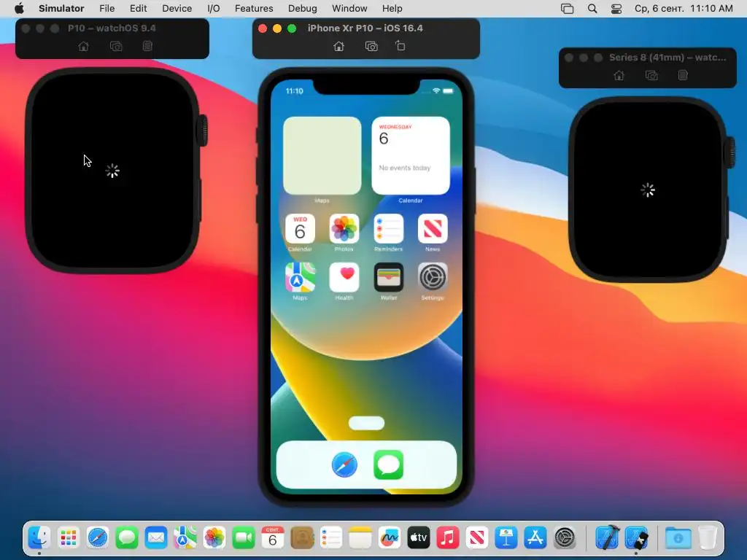Open the Apple menu
The height and width of the screenshot is (560, 747).
click(19, 9)
